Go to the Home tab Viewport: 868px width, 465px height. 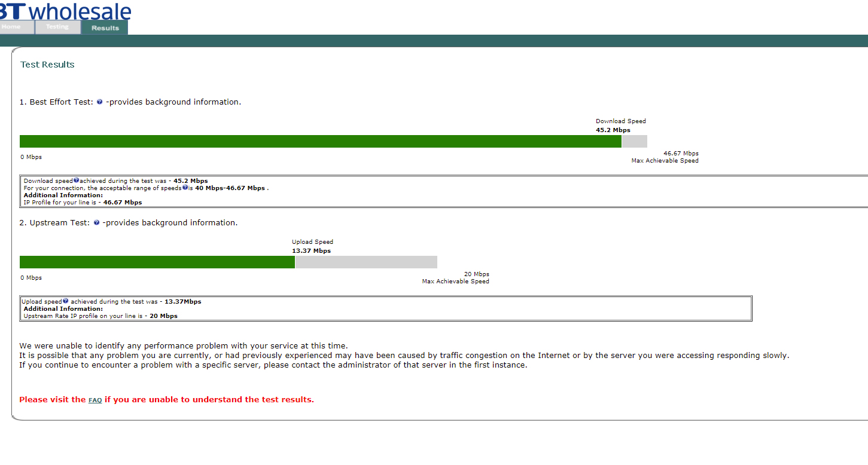(x=12, y=27)
